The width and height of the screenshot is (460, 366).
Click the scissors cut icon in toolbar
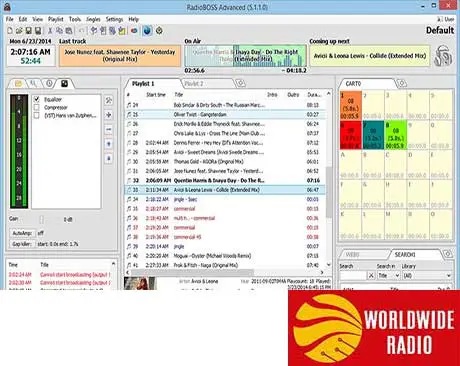[x=50, y=31]
